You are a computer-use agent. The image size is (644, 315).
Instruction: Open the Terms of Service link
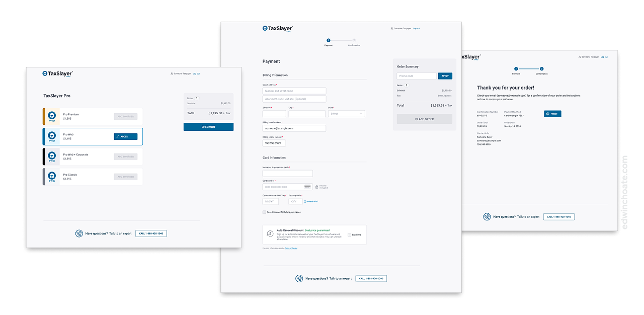click(x=290, y=248)
